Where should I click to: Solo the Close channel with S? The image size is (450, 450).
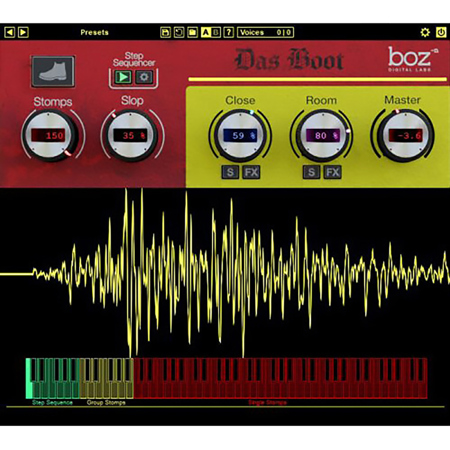230,172
